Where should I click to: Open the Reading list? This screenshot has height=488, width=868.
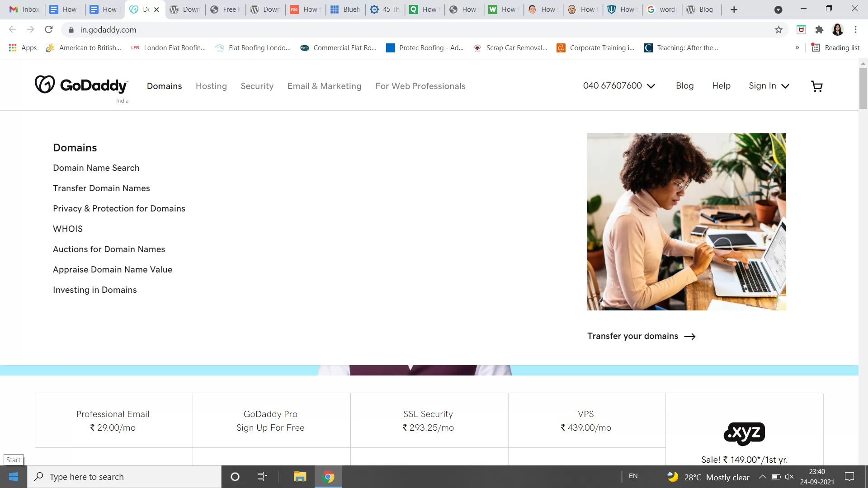tap(835, 48)
